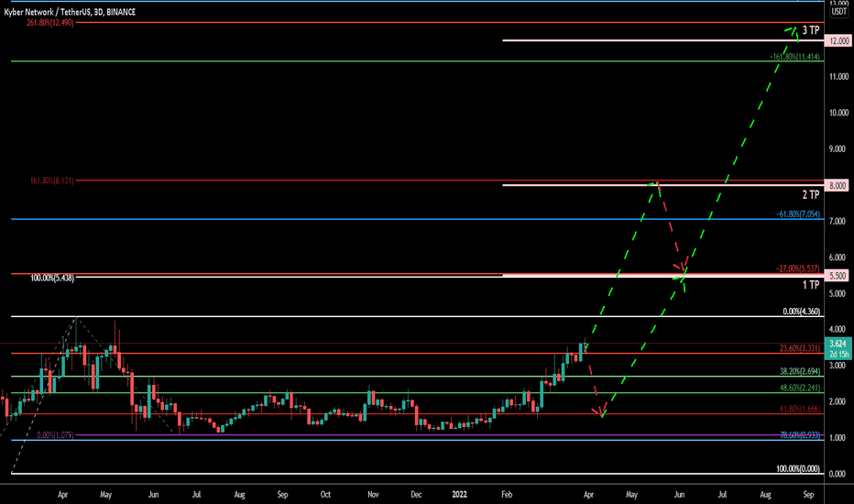This screenshot has height=504, width=854.
Task: Click the 61.80%(1.666) Fibonacci label
Action: (800, 409)
